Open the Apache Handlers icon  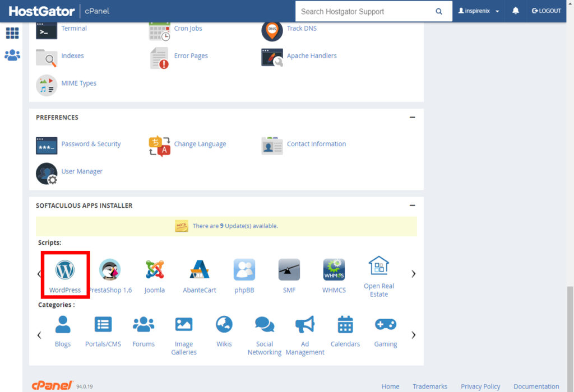pos(272,58)
